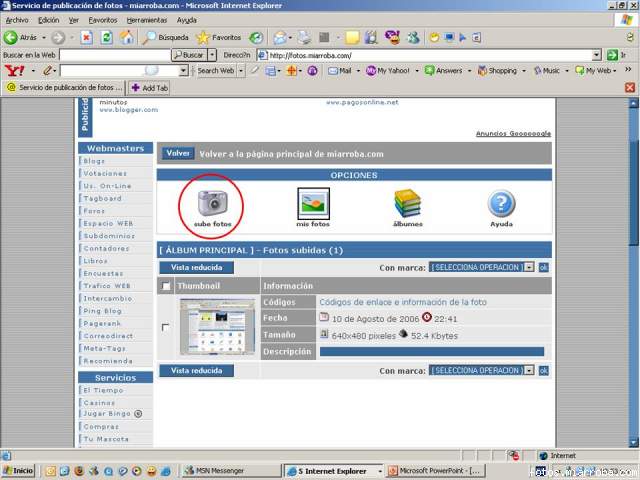640x480 pixels.
Task: Open the Edición menu
Action: click(x=49, y=20)
